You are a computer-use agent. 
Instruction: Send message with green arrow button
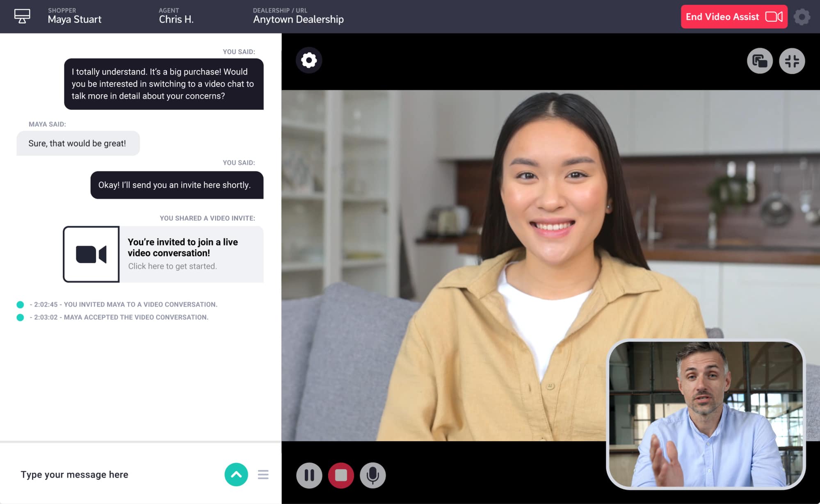[x=236, y=474]
